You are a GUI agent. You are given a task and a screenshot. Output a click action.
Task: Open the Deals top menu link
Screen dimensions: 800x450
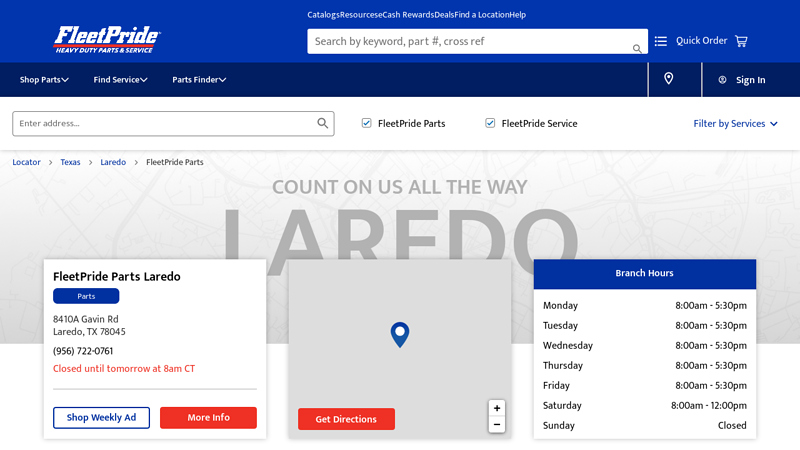[x=444, y=15]
